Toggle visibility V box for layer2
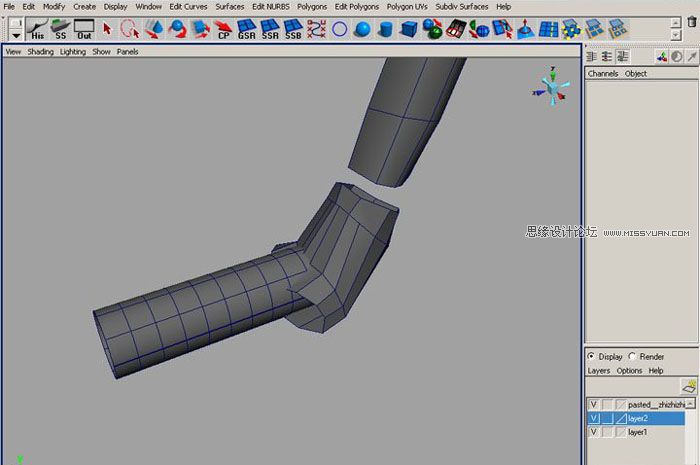 tap(594, 418)
